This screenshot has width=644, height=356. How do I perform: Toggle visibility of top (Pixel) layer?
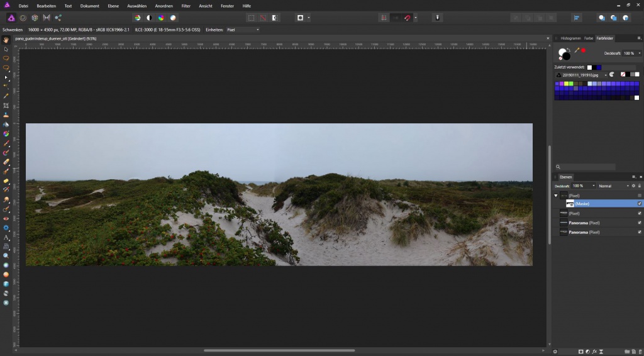640,196
